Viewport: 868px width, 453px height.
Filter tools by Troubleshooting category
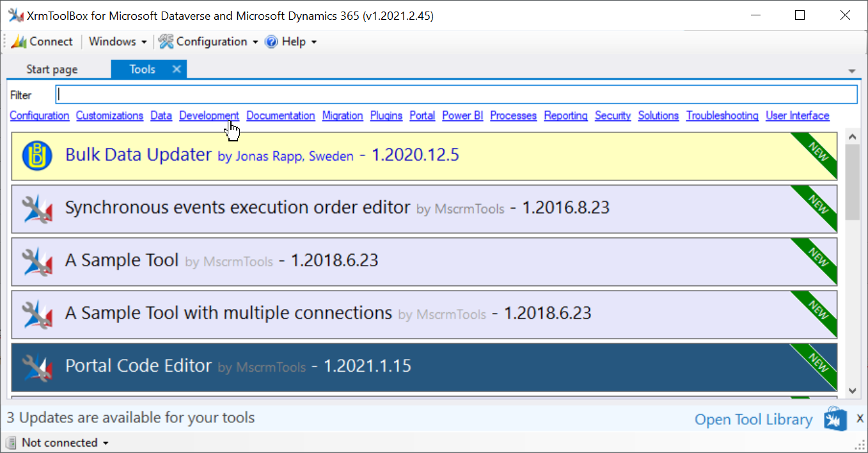[722, 116]
